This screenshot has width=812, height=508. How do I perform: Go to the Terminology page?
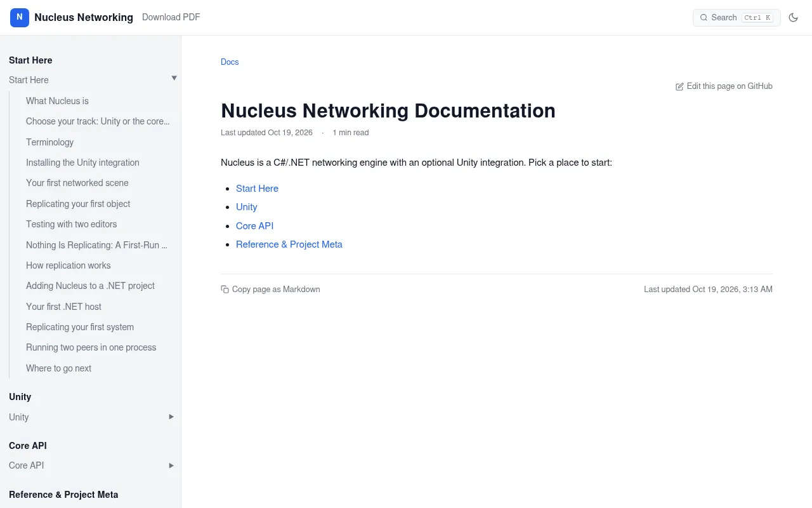[49, 142]
